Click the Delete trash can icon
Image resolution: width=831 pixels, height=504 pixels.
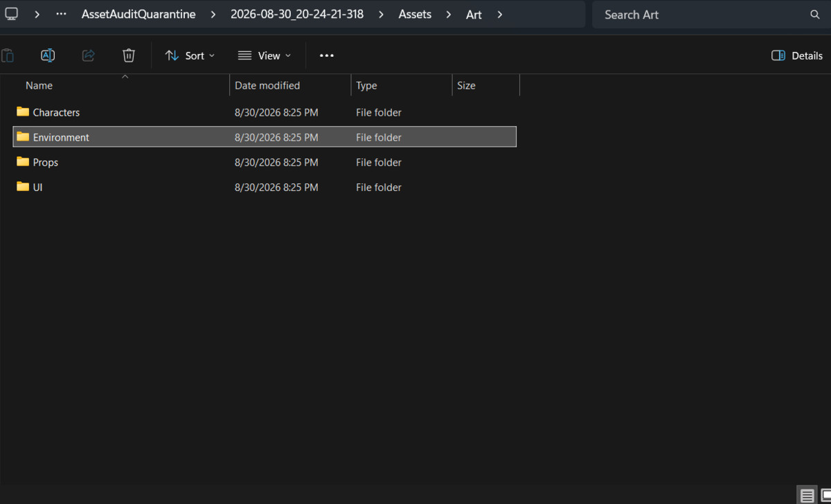click(129, 55)
